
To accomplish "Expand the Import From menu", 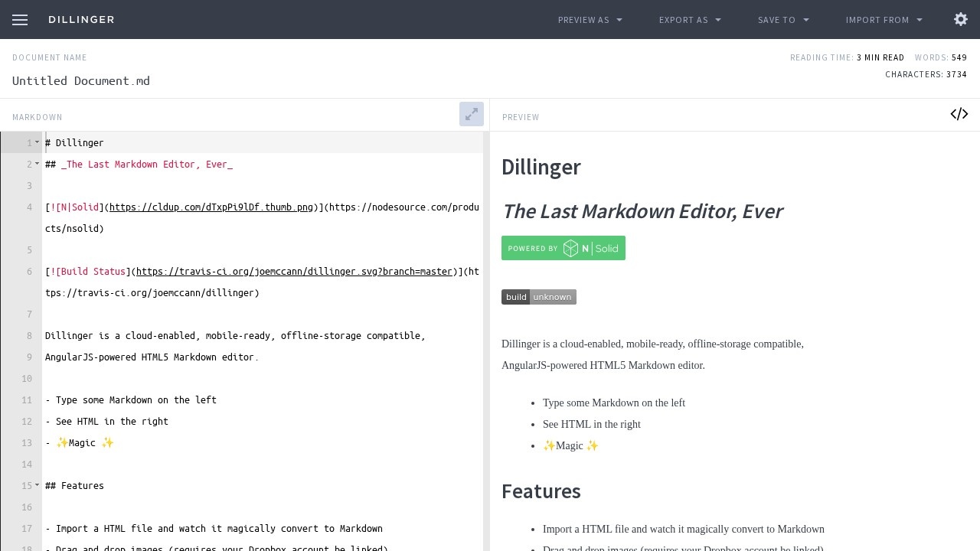I will [884, 20].
